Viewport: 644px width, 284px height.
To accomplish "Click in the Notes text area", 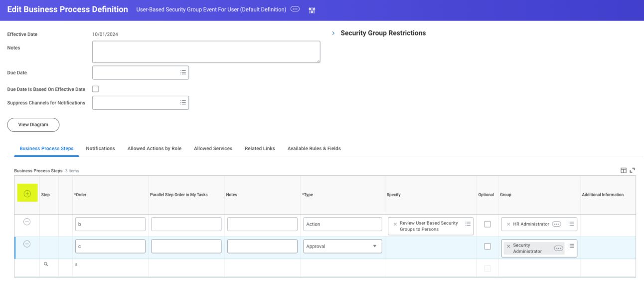I will click(x=206, y=52).
